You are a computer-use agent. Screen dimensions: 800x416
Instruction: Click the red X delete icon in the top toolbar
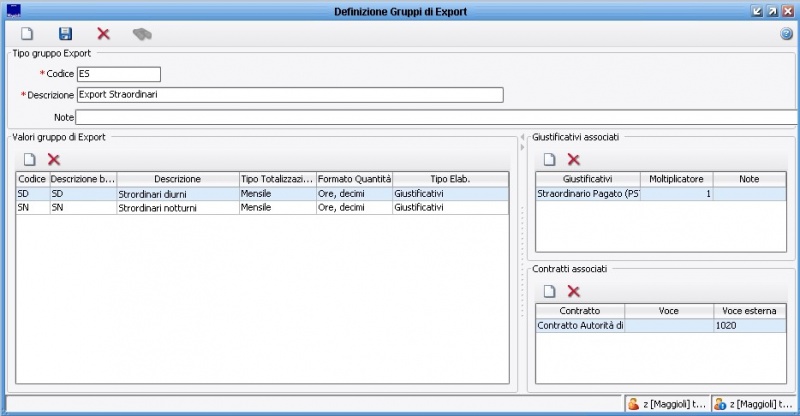pos(103,34)
